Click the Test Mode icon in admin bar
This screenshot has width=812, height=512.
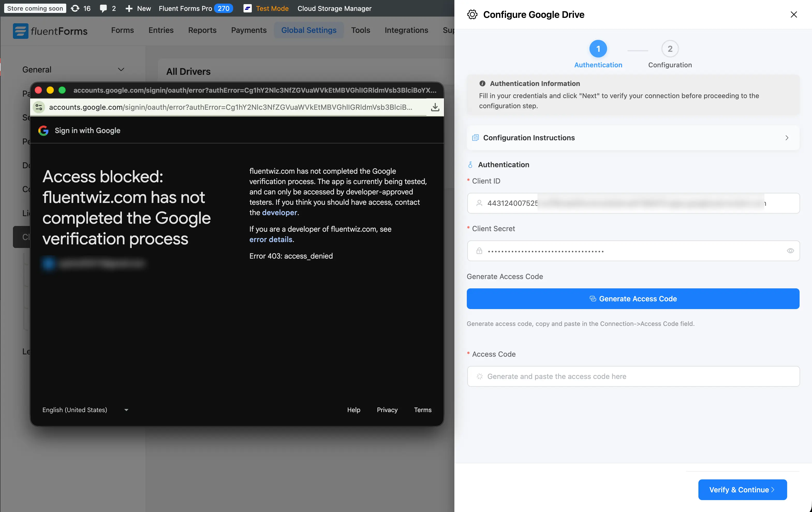[248, 8]
